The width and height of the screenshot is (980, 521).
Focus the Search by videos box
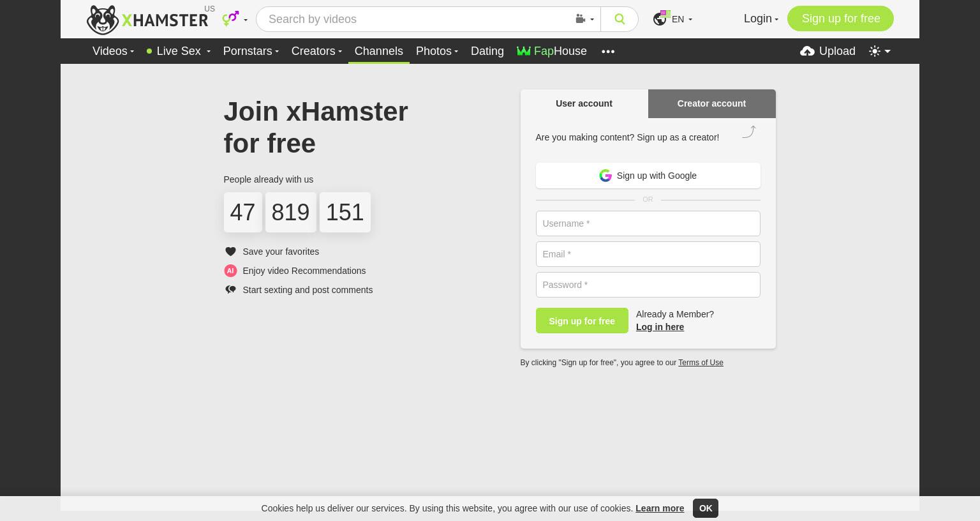coord(415,19)
